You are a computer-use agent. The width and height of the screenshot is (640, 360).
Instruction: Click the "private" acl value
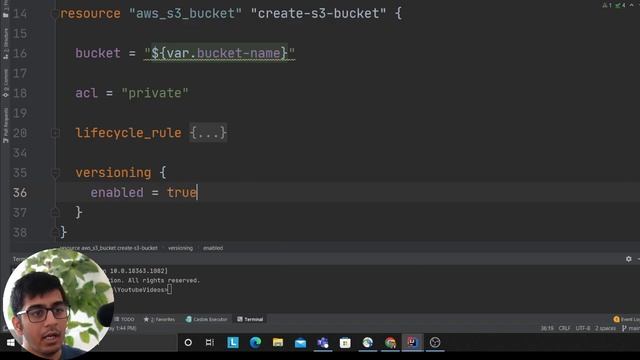coord(155,93)
